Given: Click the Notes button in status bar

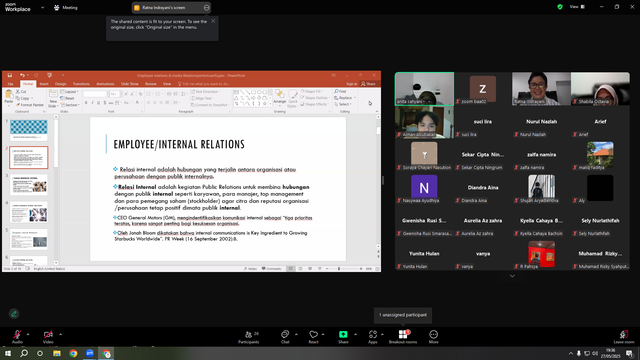Looking at the screenshot, I should [x=250, y=269].
